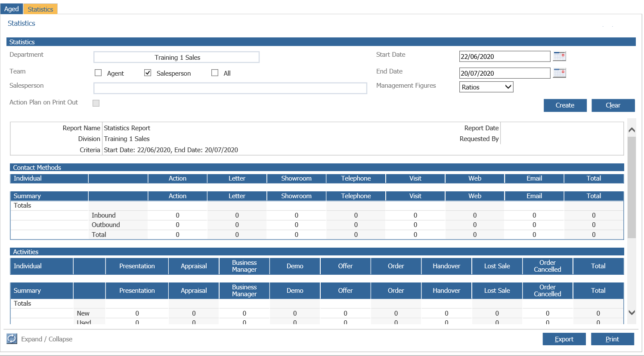The image size is (644, 356).
Task: Click the report vertical scrollbar thumb
Action: [632, 187]
